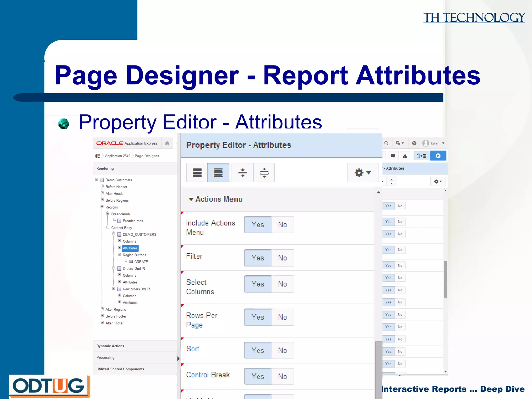Collapse the Actions Menu group
This screenshot has width=532, height=399.
tap(191, 199)
